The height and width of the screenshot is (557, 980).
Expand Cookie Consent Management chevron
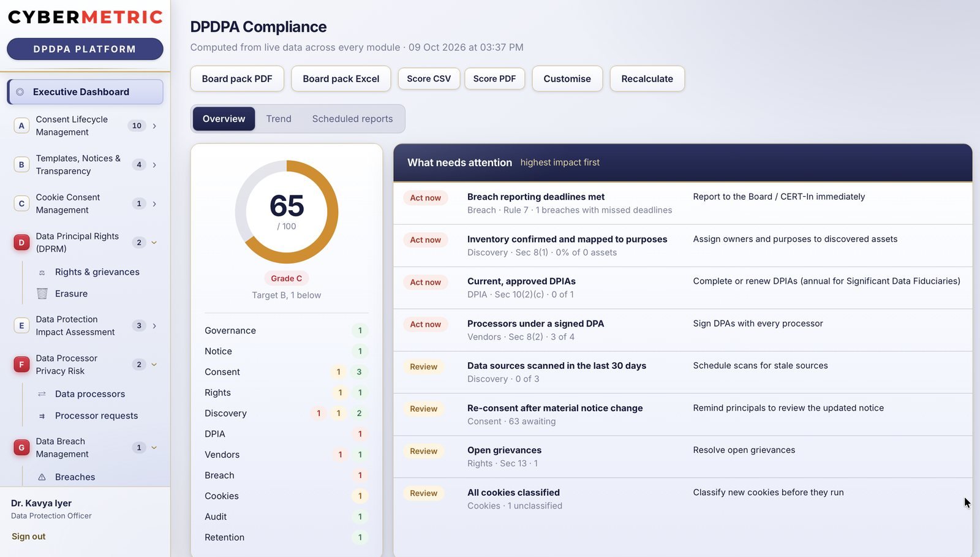coord(154,203)
